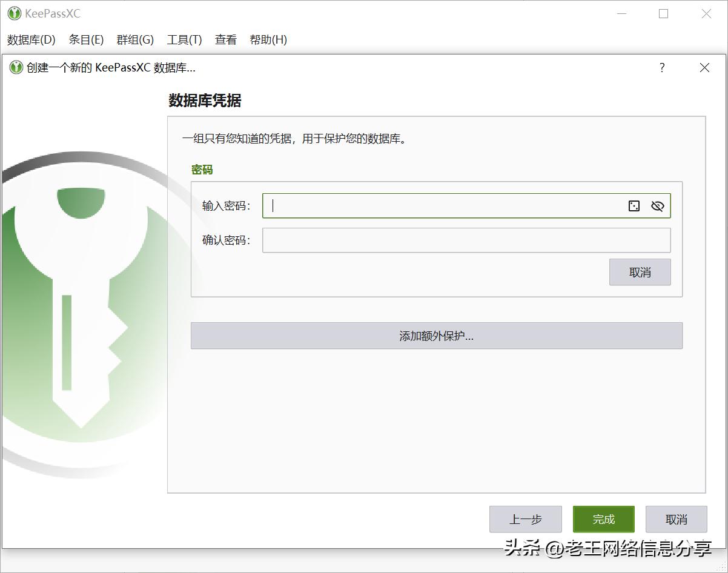Viewport: 728px width, 573px height.
Task: Click the KeePassXC application icon in main title bar
Action: pos(13,13)
